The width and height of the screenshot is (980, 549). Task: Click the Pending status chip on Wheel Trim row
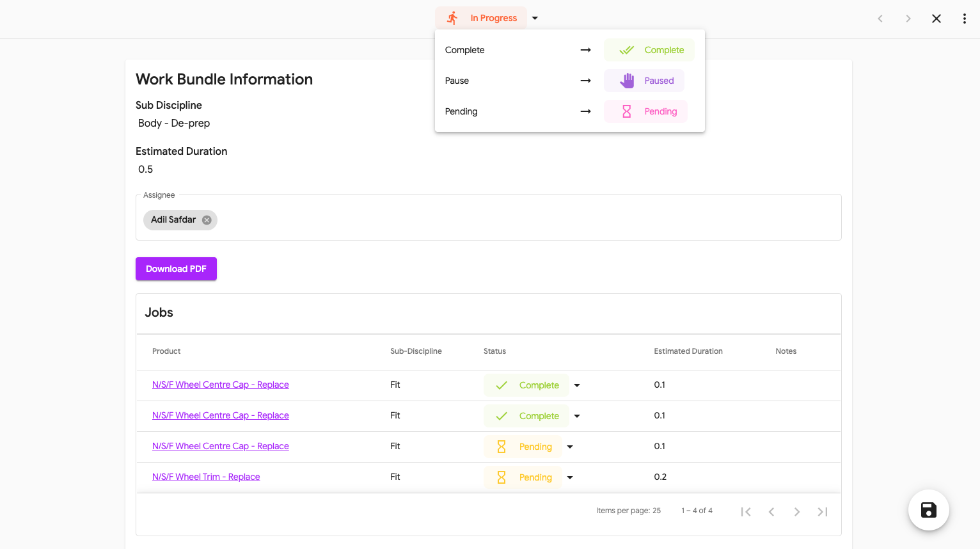[523, 477]
